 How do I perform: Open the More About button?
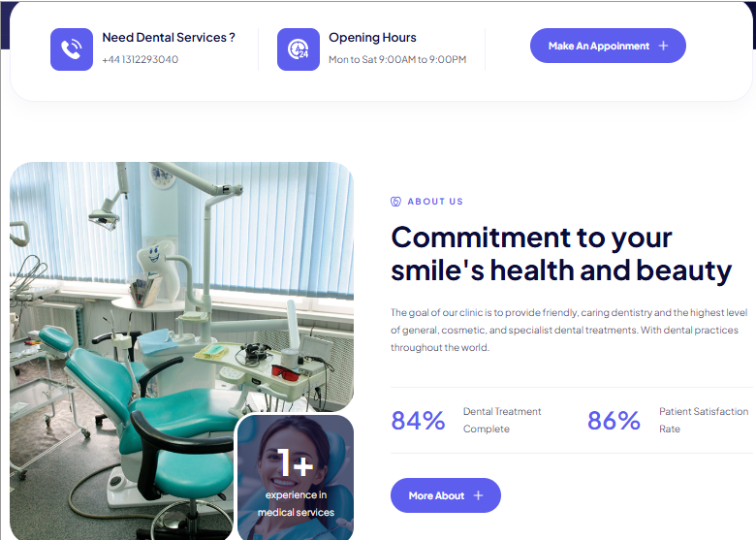(x=446, y=495)
